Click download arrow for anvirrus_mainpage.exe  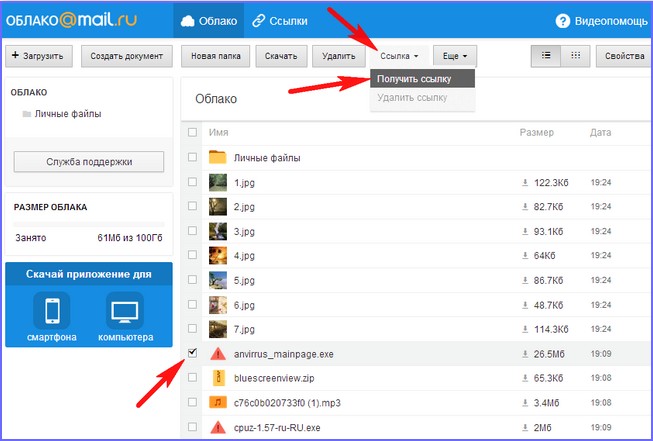(x=525, y=354)
